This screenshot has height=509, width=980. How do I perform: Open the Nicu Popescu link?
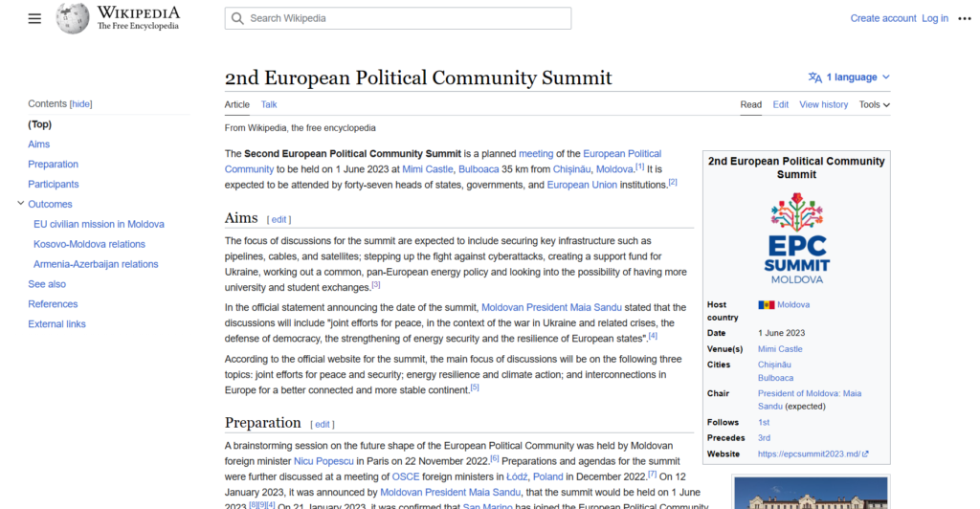click(x=323, y=461)
